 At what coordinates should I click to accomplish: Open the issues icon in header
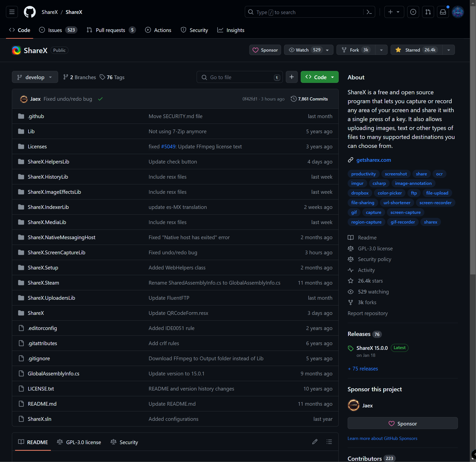point(413,12)
